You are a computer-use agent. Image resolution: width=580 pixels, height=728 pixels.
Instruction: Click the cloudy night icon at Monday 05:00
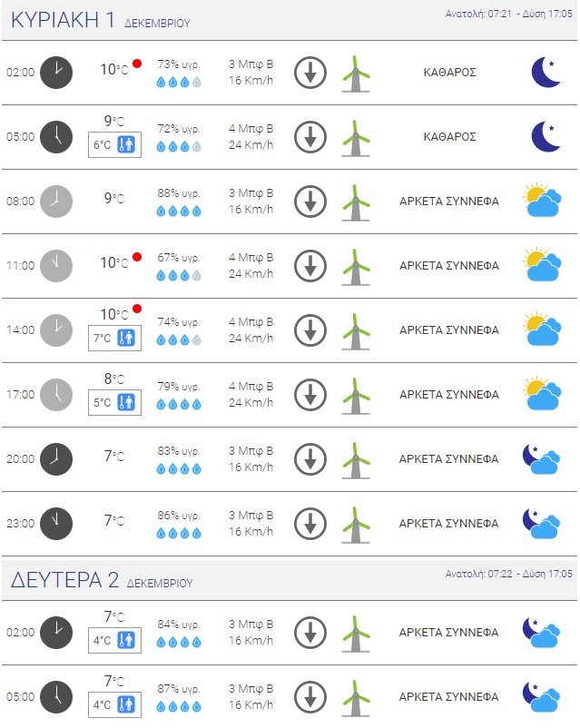click(x=541, y=697)
